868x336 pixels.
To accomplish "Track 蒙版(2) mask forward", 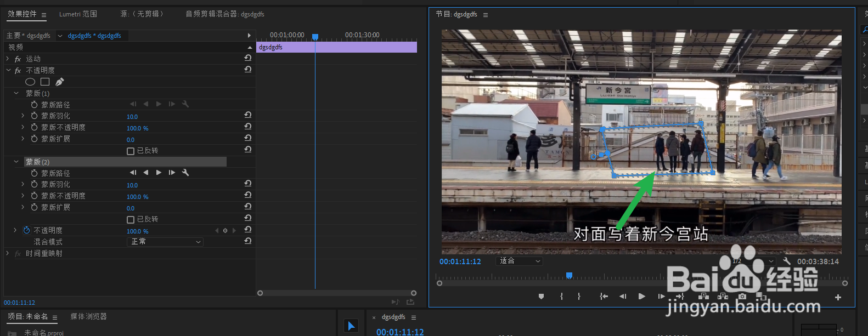I will [159, 173].
